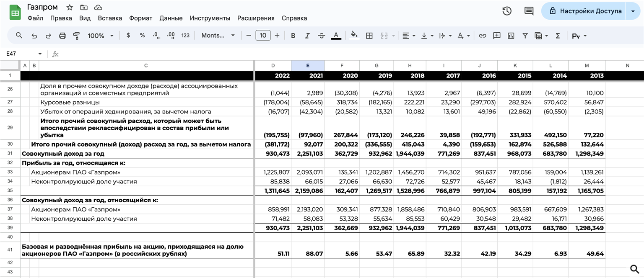Open the Правка menu
The width and height of the screenshot is (644, 278).
click(x=61, y=18)
